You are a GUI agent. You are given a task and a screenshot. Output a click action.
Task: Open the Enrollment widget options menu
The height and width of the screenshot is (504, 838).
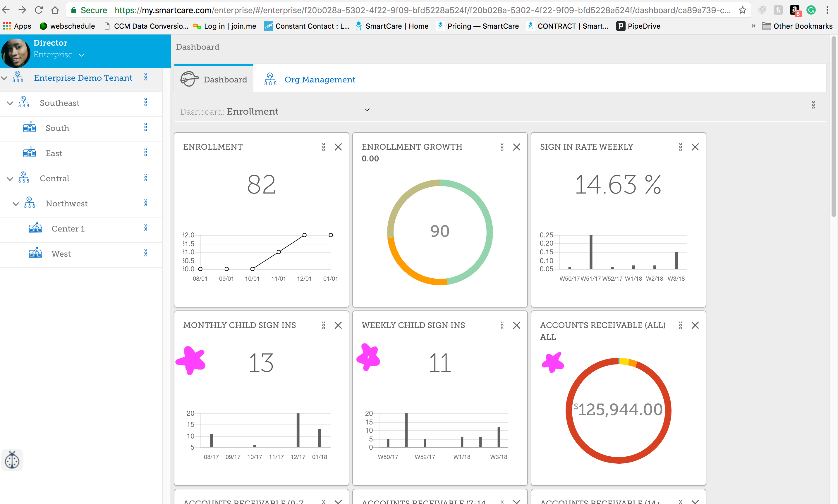tap(324, 147)
